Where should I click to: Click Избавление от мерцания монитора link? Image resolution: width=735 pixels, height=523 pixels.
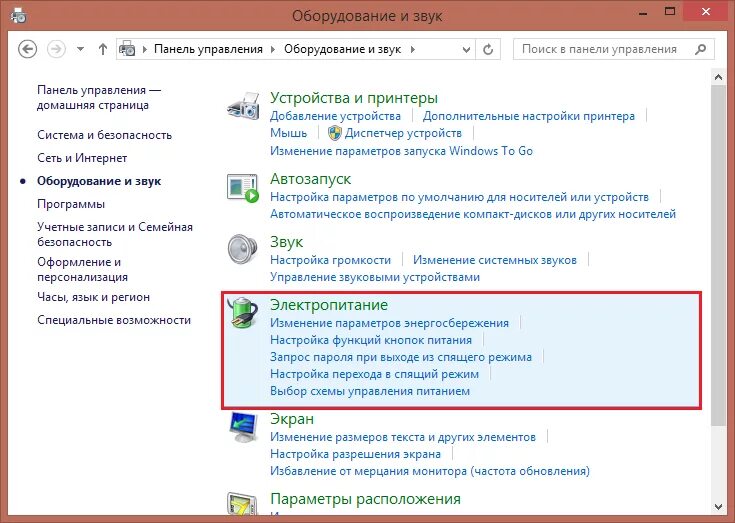[x=430, y=471]
